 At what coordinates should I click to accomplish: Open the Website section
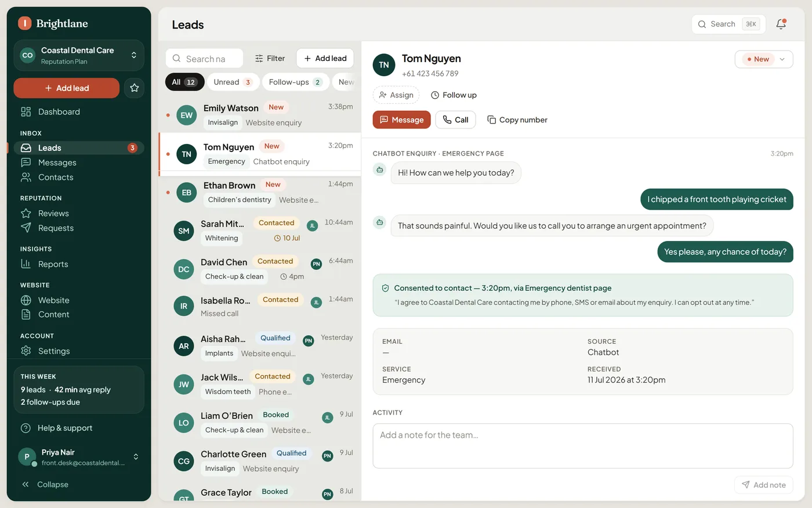(x=79, y=300)
